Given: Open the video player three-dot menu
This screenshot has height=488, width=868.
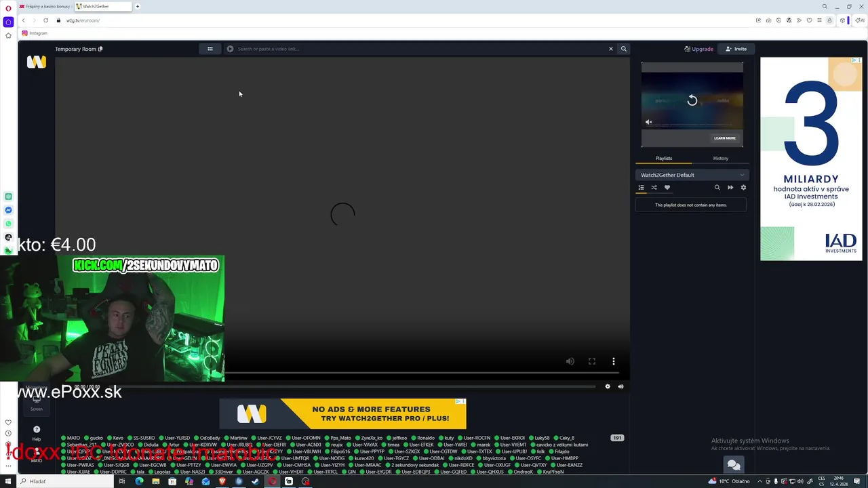Looking at the screenshot, I should click(x=614, y=361).
